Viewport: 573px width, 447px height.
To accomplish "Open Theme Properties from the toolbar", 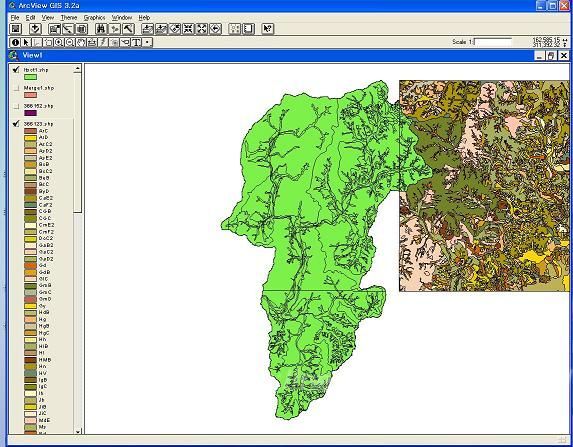I will coord(55,29).
